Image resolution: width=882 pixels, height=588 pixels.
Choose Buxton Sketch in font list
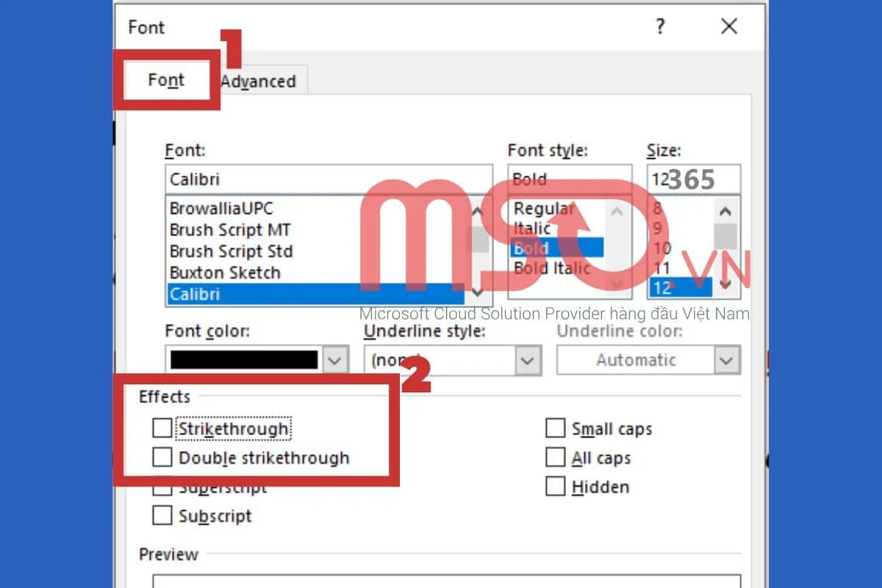(225, 273)
